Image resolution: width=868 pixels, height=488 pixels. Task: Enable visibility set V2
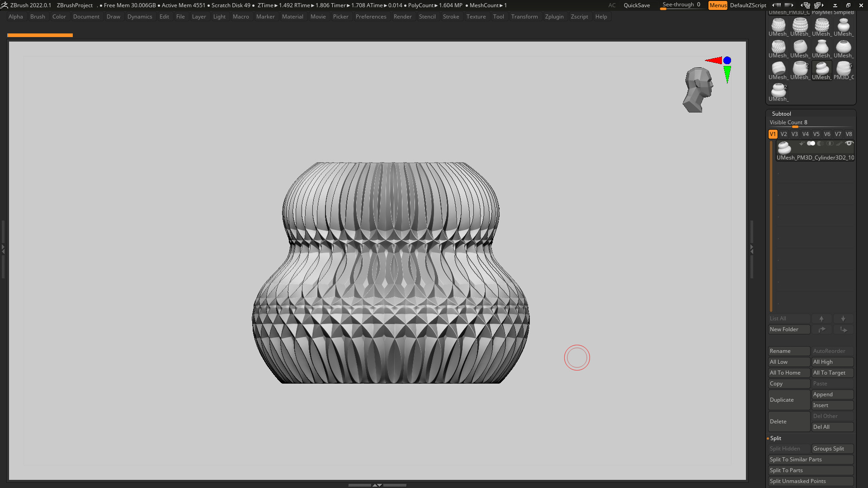click(783, 134)
